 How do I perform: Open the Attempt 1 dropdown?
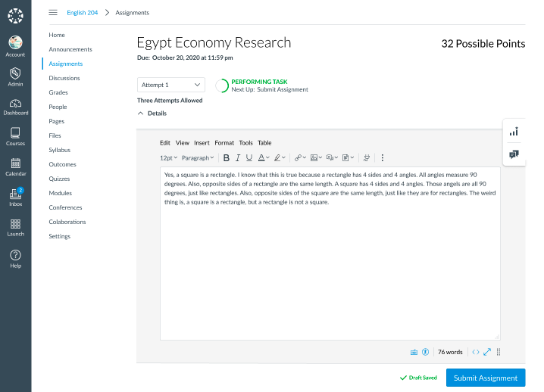pyautogui.click(x=171, y=85)
